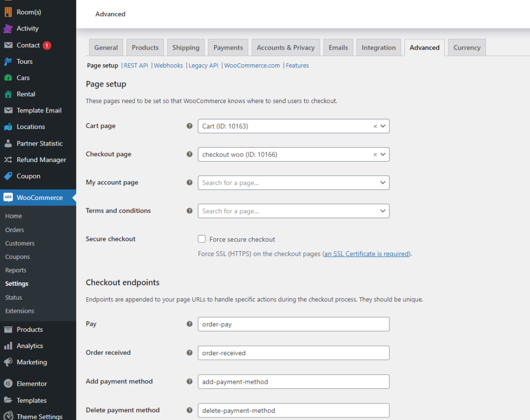Select the Advanced settings tab
Image resolution: width=530 pixels, height=420 pixels.
pos(424,48)
